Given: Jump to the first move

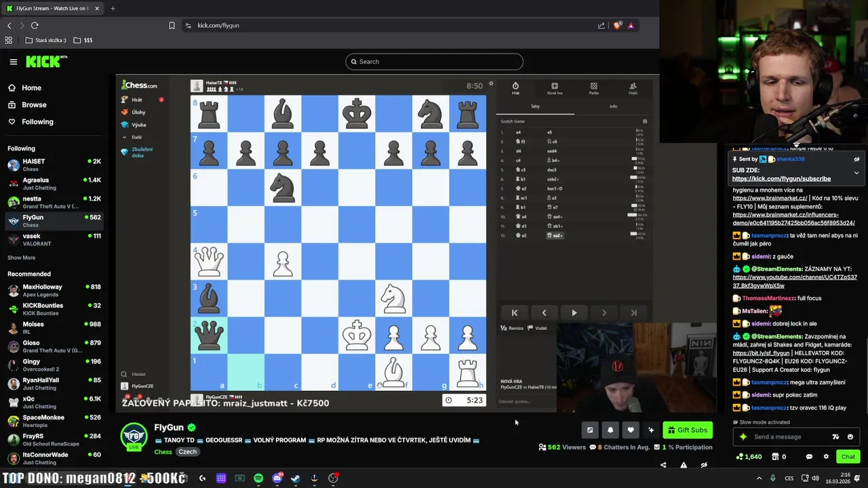Looking at the screenshot, I should click(514, 312).
